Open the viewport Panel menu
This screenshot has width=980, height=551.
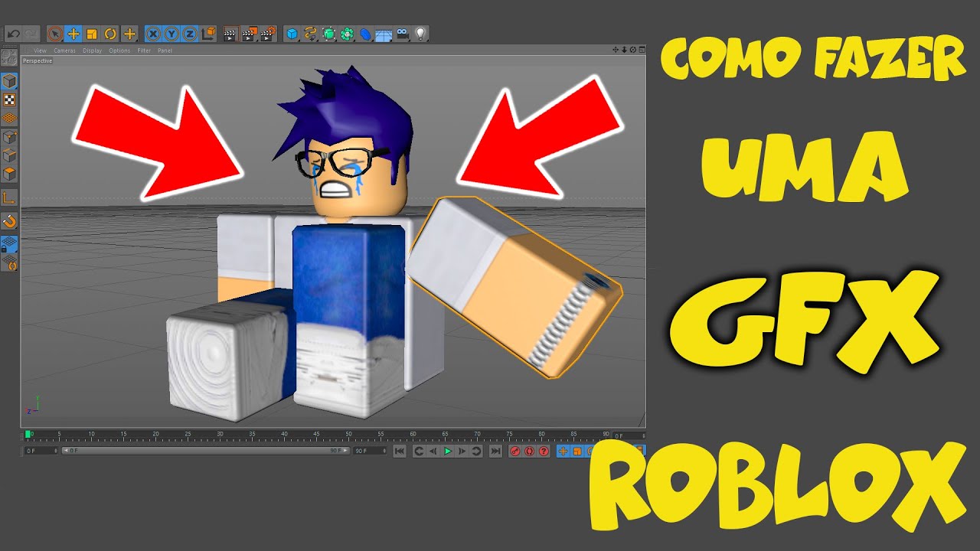tap(165, 51)
